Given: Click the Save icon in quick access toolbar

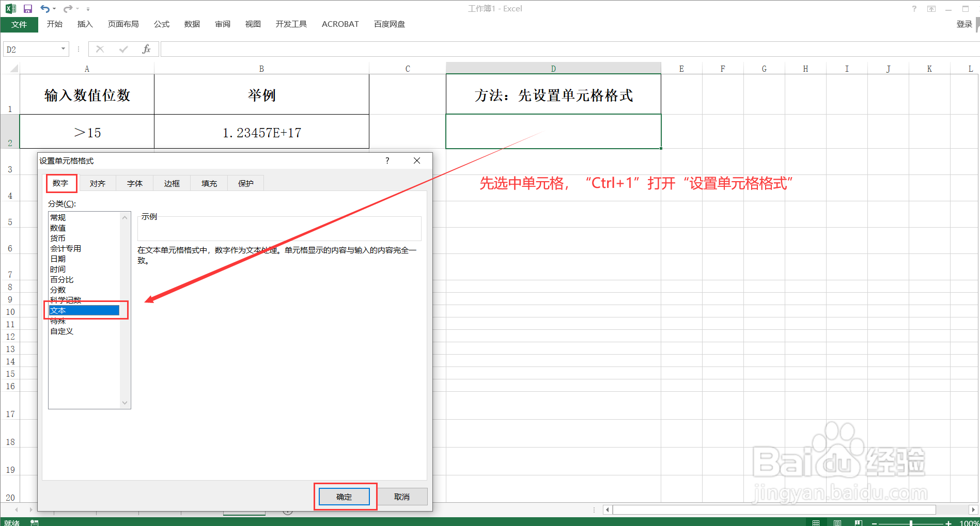Looking at the screenshot, I should [28, 9].
